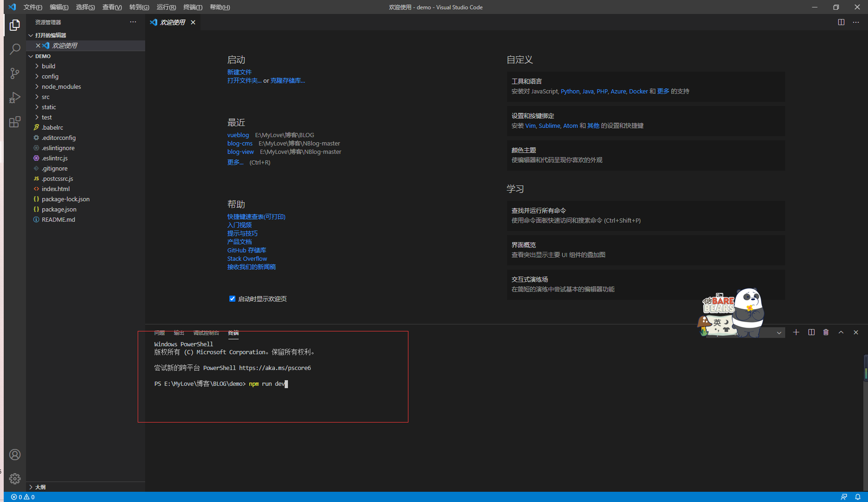This screenshot has height=502, width=868.
Task: Open the .eslintrc.js file
Action: pos(86,158)
